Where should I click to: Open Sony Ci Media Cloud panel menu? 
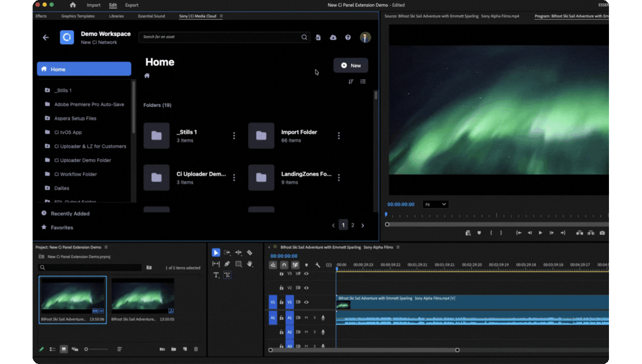click(x=221, y=16)
